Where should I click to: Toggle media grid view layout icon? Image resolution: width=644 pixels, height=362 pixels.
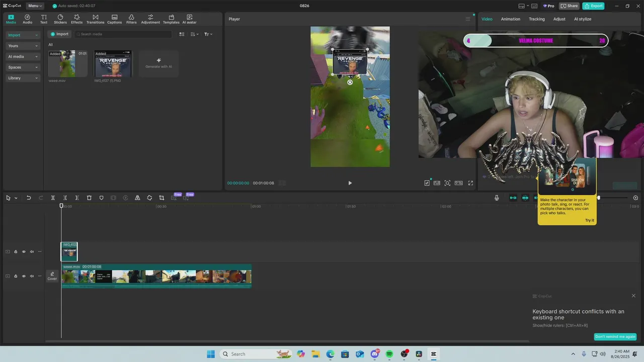coord(182,34)
